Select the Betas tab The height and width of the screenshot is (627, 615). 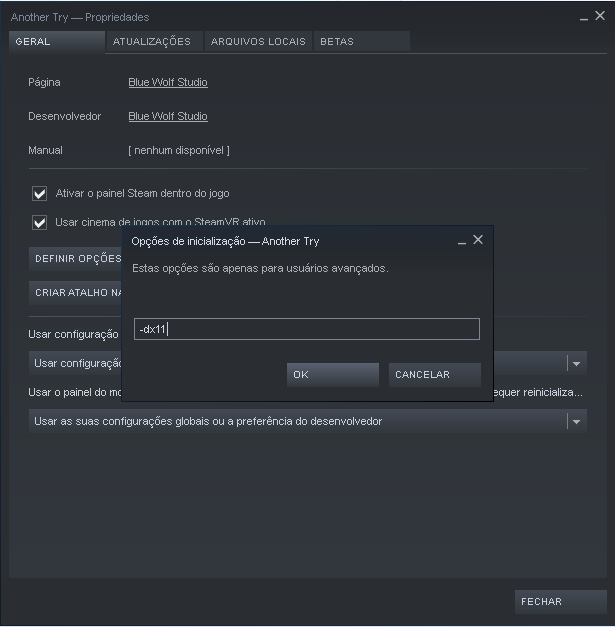point(337,42)
